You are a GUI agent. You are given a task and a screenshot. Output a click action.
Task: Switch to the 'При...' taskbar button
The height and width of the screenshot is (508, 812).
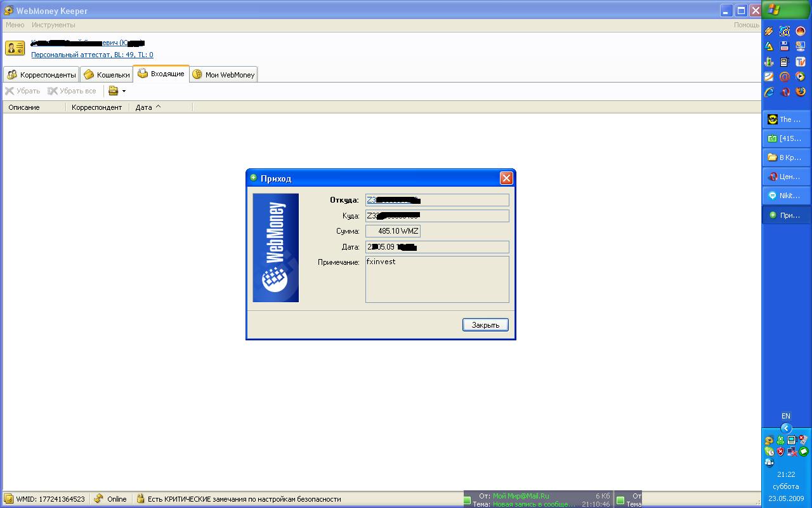coord(787,215)
